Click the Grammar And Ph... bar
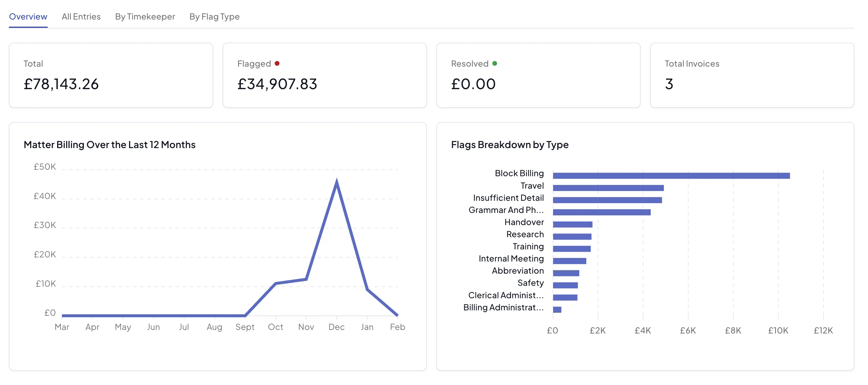The image size is (868, 385). [602, 212]
